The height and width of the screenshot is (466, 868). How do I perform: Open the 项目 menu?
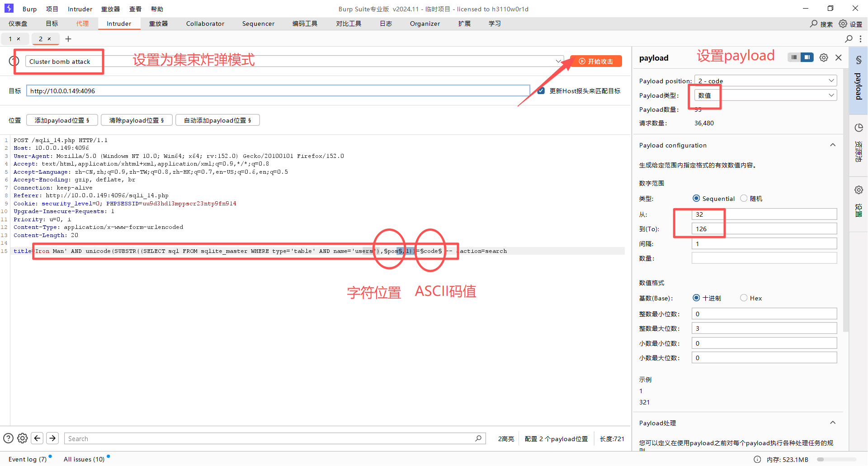pyautogui.click(x=52, y=9)
